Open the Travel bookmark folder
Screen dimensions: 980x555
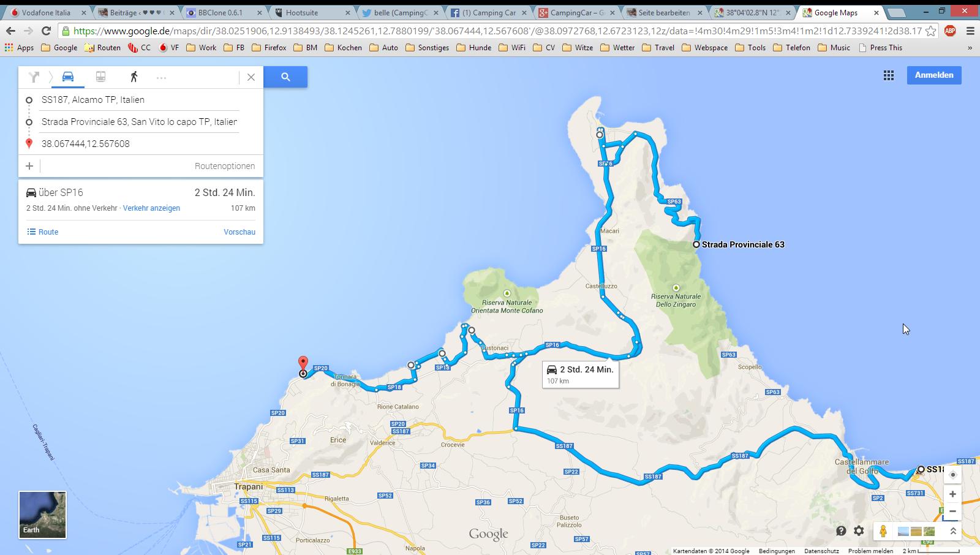click(658, 47)
